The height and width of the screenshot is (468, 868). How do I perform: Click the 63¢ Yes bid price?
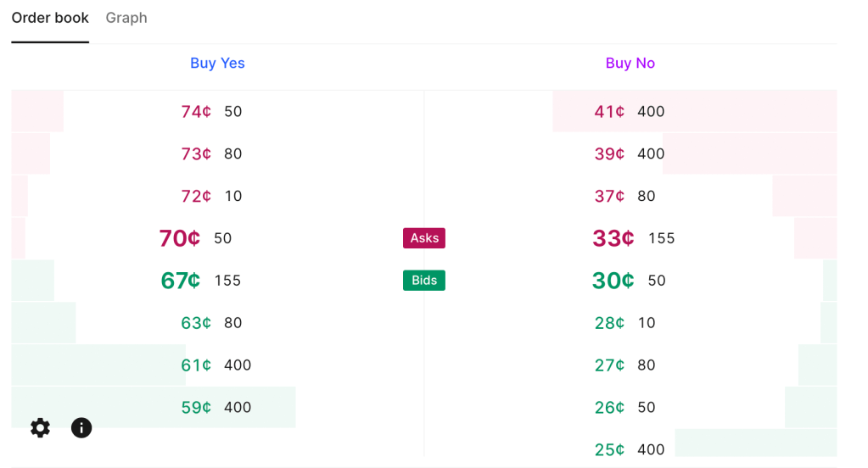(x=196, y=323)
